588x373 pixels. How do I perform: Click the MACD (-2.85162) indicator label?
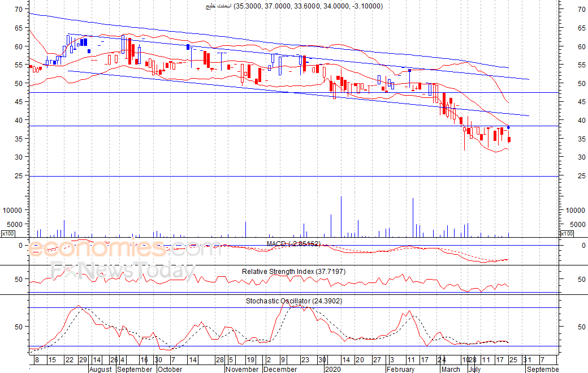click(x=293, y=244)
